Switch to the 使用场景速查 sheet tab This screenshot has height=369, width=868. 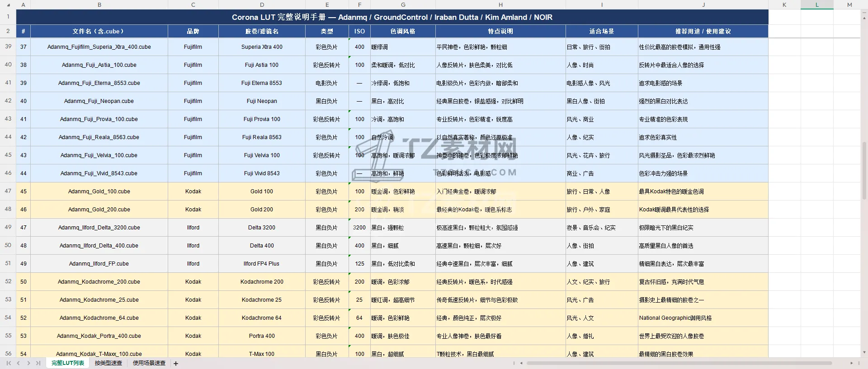149,363
